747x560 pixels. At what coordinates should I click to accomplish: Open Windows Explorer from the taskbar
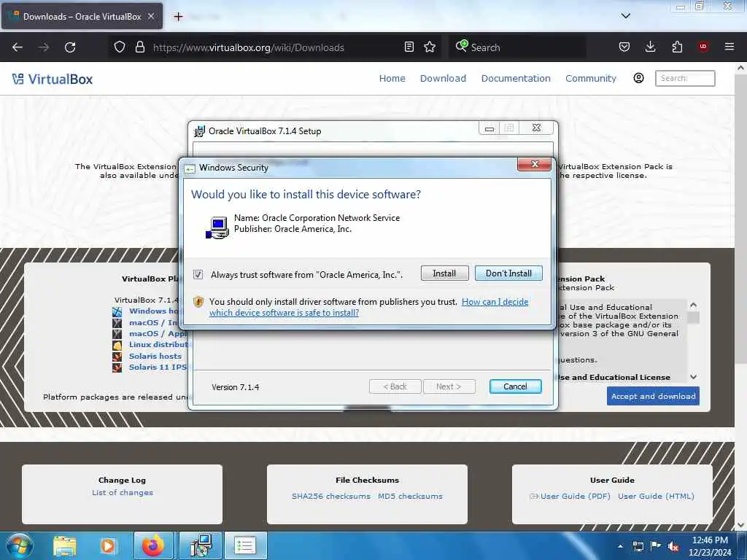coord(65,545)
